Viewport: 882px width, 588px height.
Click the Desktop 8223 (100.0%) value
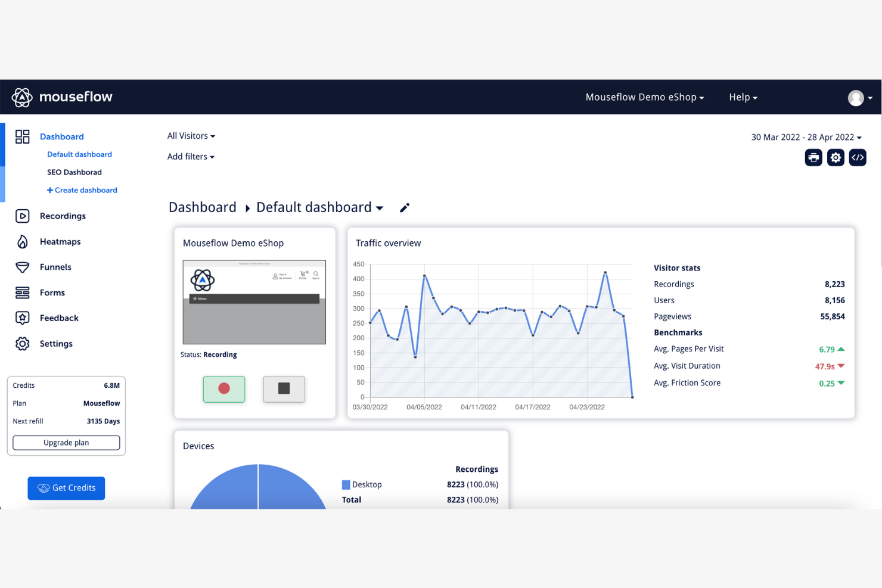coord(473,484)
